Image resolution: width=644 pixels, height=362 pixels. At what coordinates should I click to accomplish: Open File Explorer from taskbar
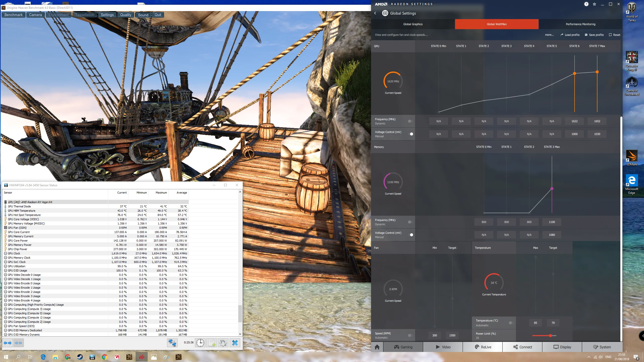(55, 357)
